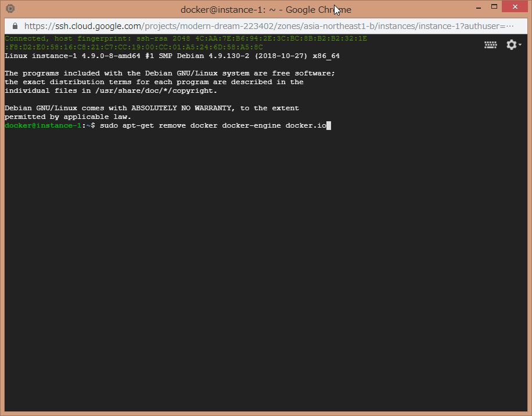
Task: Click the 'Connected, host fingerprint' line
Action: pyautogui.click(x=186, y=38)
